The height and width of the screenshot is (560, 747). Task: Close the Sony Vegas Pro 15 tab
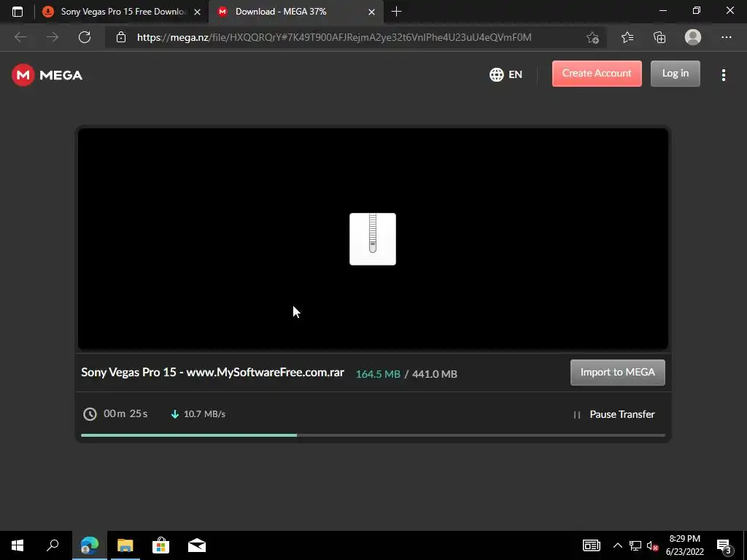click(197, 12)
